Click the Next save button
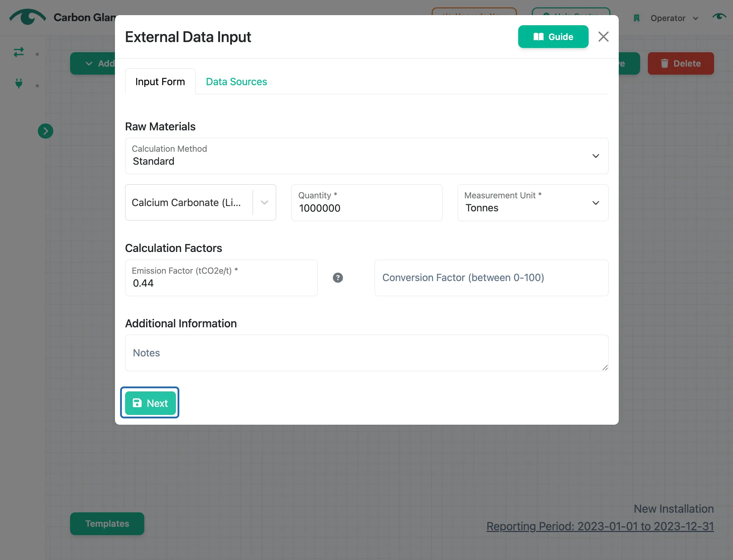This screenshot has width=733, height=560. click(x=150, y=403)
